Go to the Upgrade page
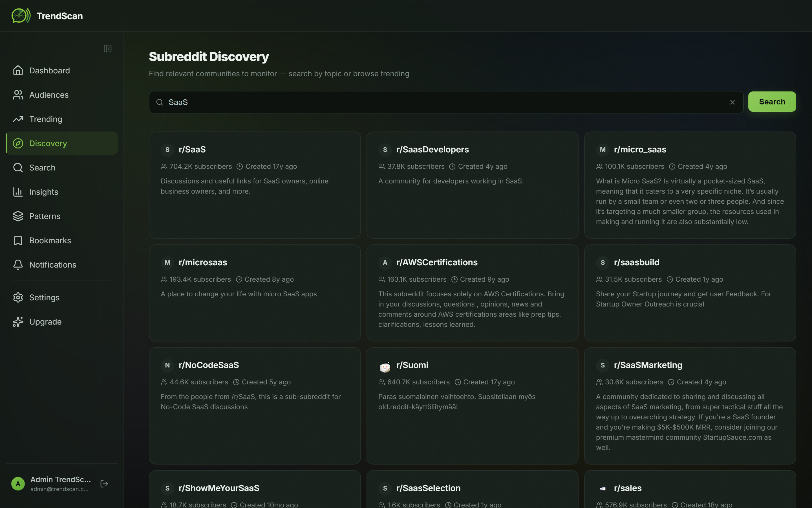The height and width of the screenshot is (508, 812). tap(62, 321)
